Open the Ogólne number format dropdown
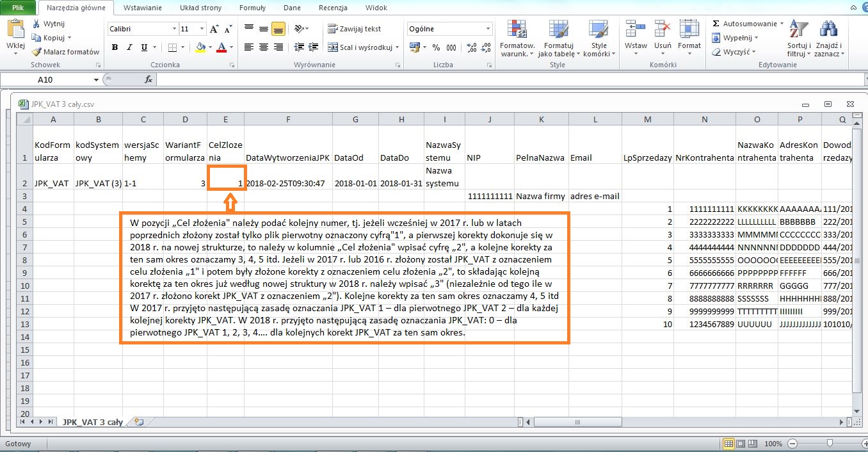Image resolution: width=868 pixels, height=452 pixels. [488, 29]
